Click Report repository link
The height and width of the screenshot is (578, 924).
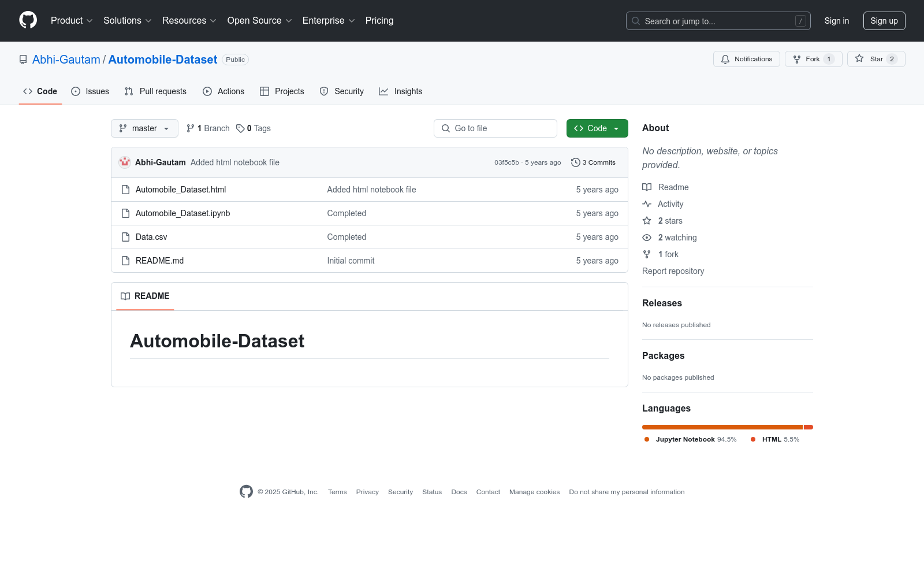click(673, 271)
